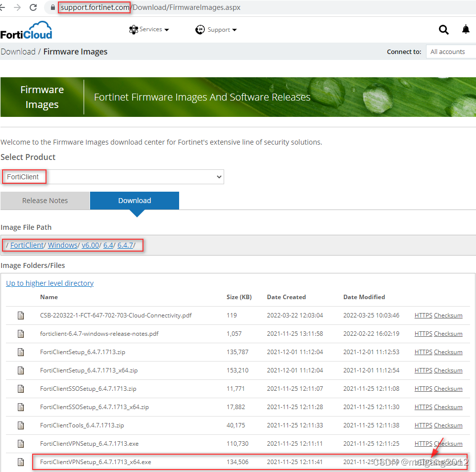The height and width of the screenshot is (472, 476).
Task: Open the search magnifier icon
Action: (x=443, y=30)
